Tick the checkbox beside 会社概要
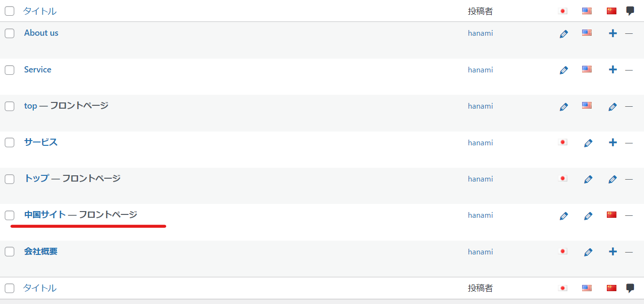The image size is (644, 304). pos(10,252)
